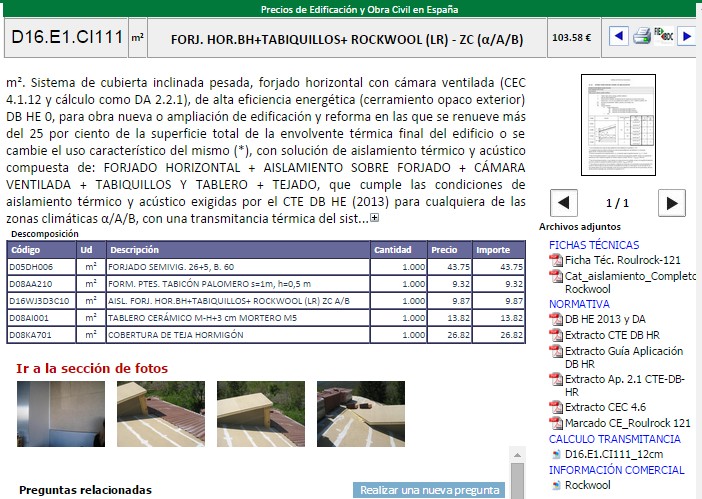Open second roof insulation photo thumbnail
702x499 pixels.
tap(161, 414)
